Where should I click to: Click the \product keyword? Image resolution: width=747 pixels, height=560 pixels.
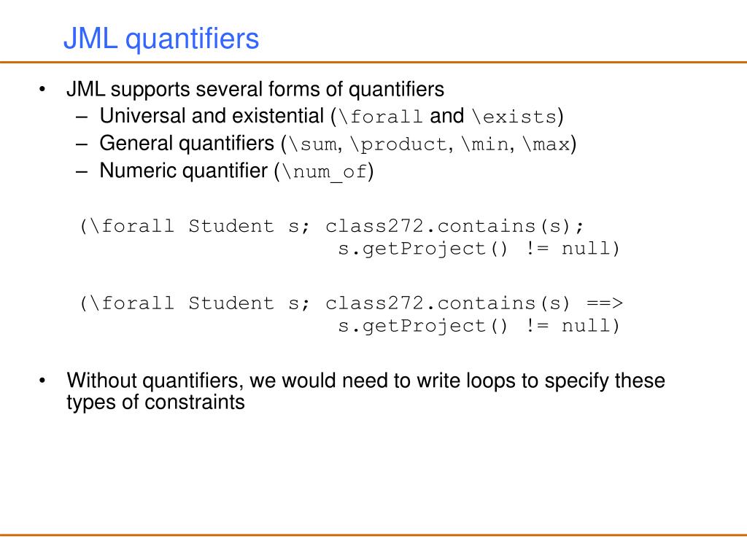(x=399, y=144)
